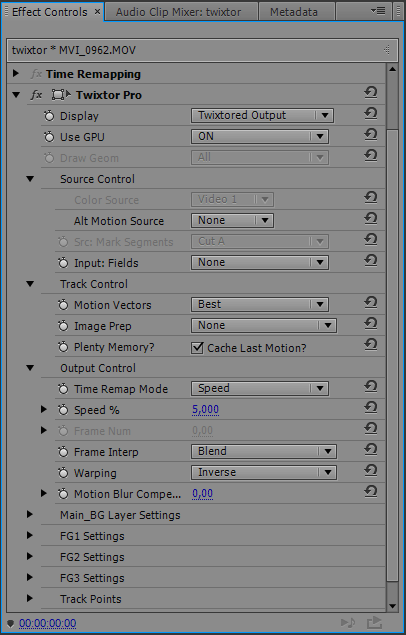406x635 pixels.
Task: Expand the Track Points group
Action: pos(30,598)
